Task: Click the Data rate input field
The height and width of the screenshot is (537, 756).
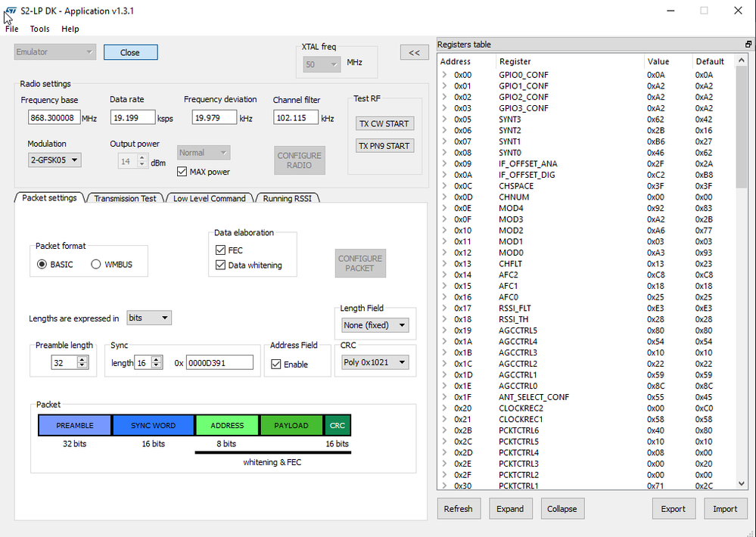Action: pyautogui.click(x=132, y=118)
